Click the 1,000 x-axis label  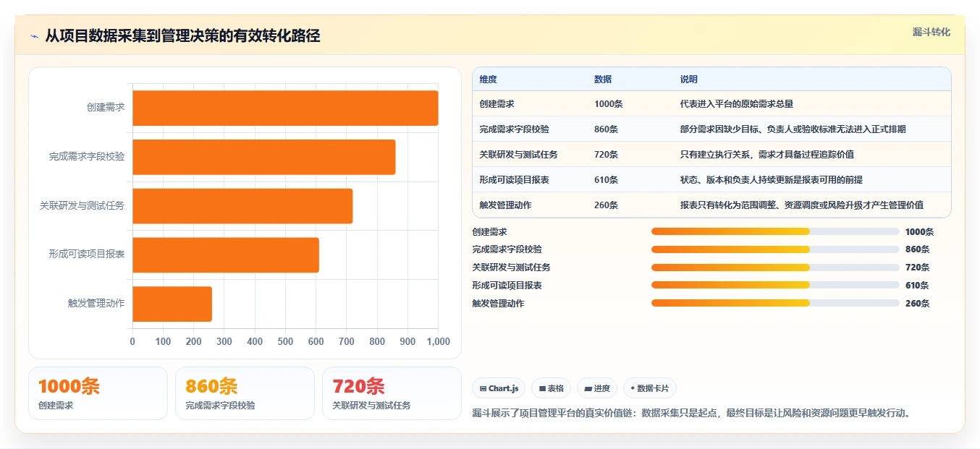(438, 341)
